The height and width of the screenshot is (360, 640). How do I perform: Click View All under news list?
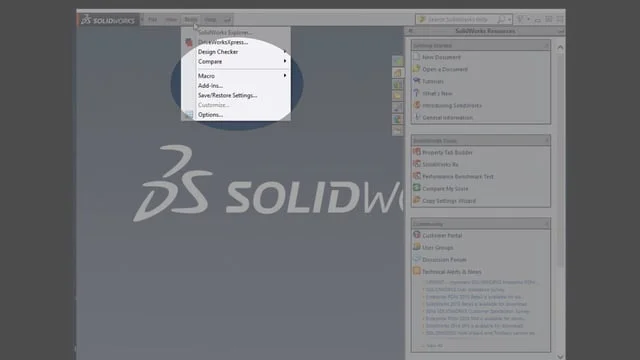pyautogui.click(x=434, y=346)
